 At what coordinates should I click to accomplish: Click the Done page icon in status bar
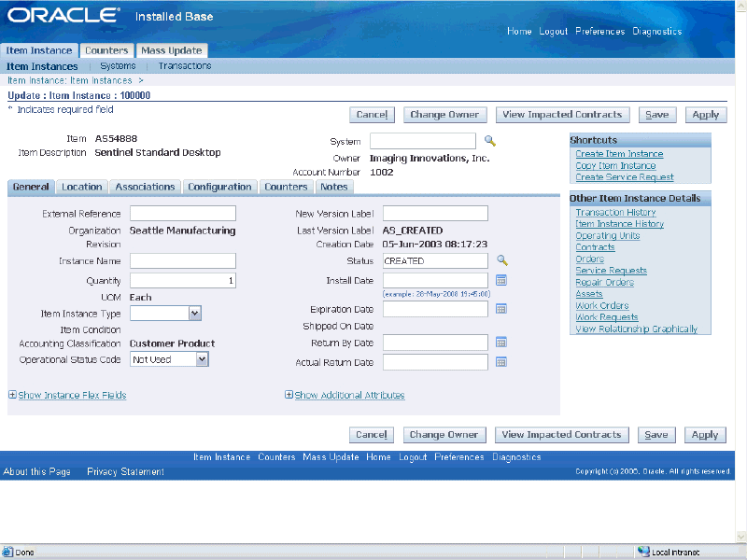[x=7, y=552]
